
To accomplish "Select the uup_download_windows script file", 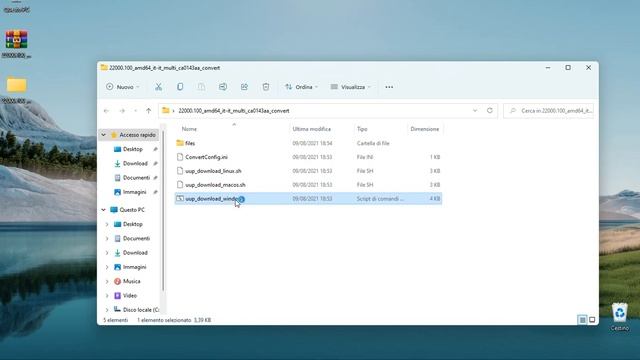I will click(x=308, y=199).
